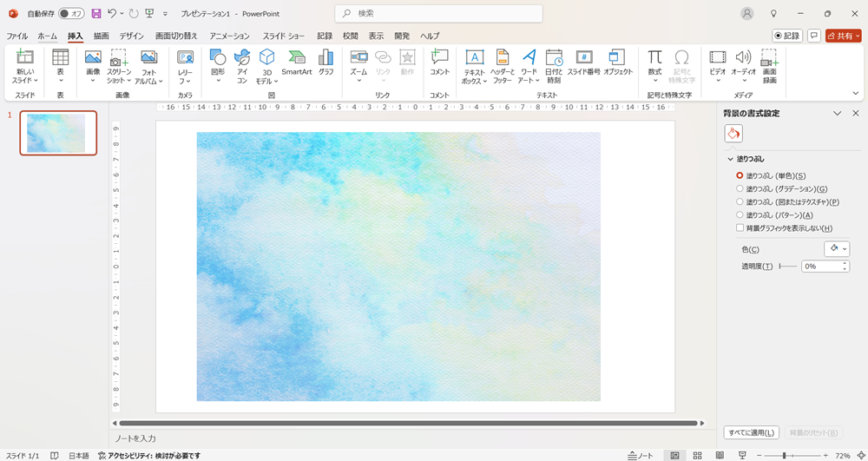The width and height of the screenshot is (868, 461).
Task: Open the Shapes (図形) icon
Action: [x=218, y=57]
